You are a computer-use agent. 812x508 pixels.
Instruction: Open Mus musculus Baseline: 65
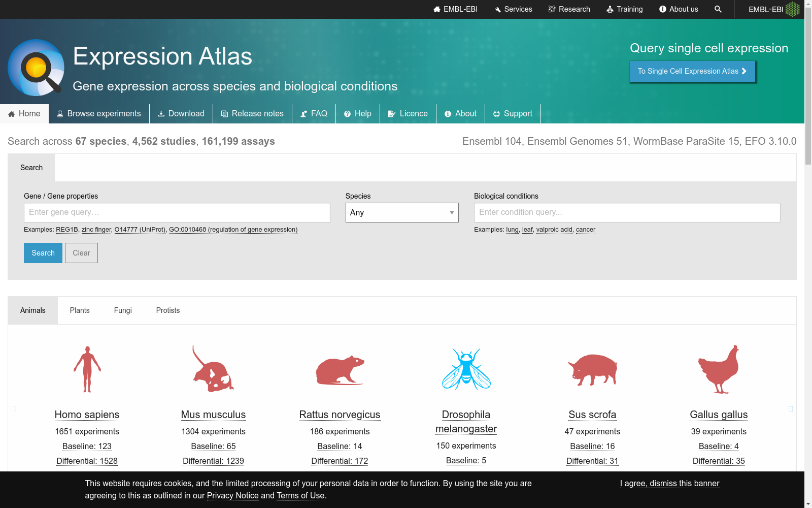213,446
